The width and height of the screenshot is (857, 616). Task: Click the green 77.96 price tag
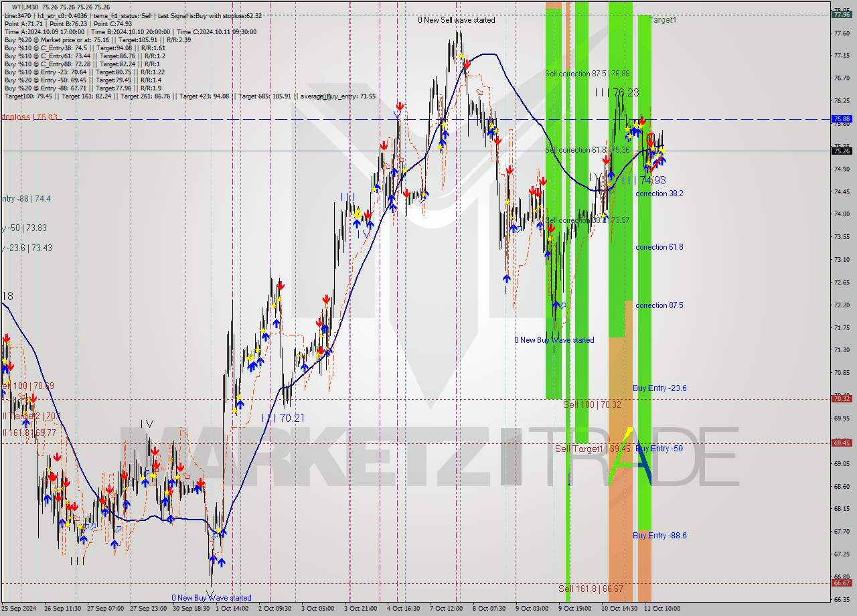842,13
